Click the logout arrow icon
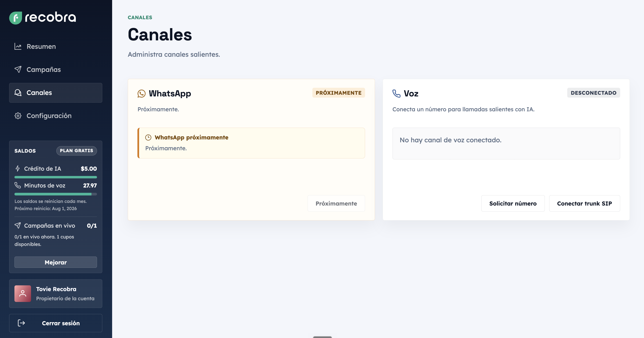Viewport: 644px width, 338px height. click(21, 323)
